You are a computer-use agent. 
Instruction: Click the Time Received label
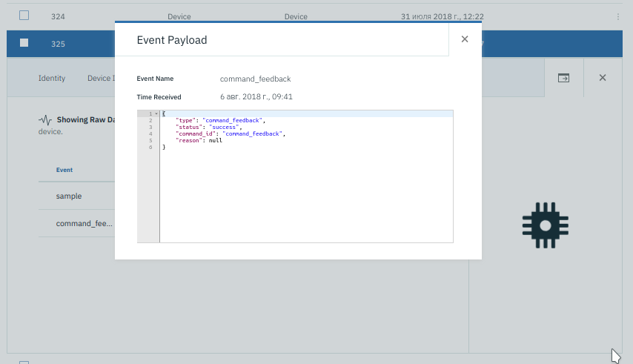[159, 97]
